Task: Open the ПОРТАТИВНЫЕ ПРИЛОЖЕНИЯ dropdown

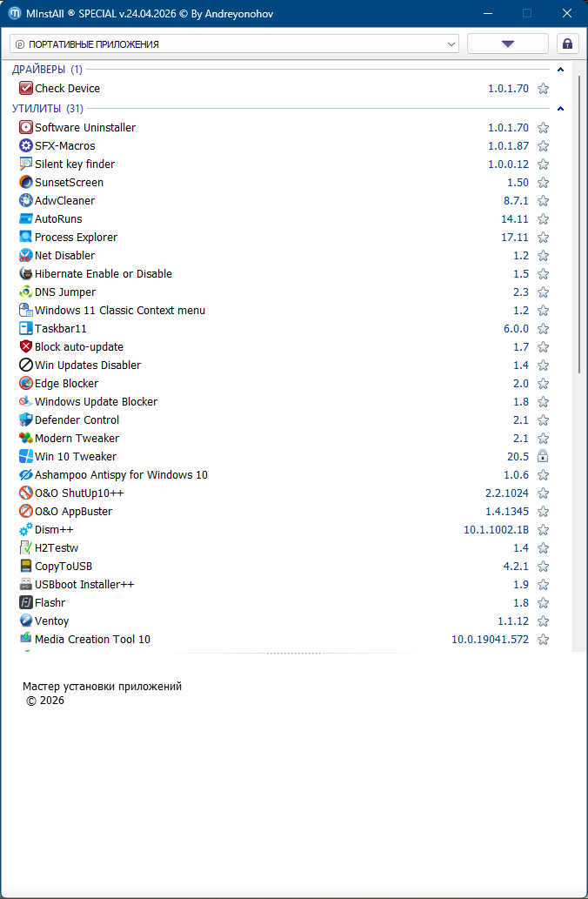Action: (x=234, y=44)
